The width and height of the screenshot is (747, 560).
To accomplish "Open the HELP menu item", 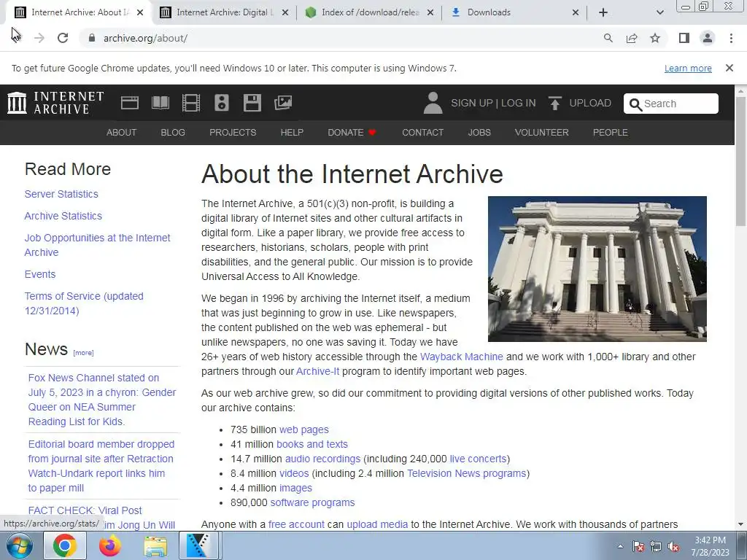I will click(292, 133).
